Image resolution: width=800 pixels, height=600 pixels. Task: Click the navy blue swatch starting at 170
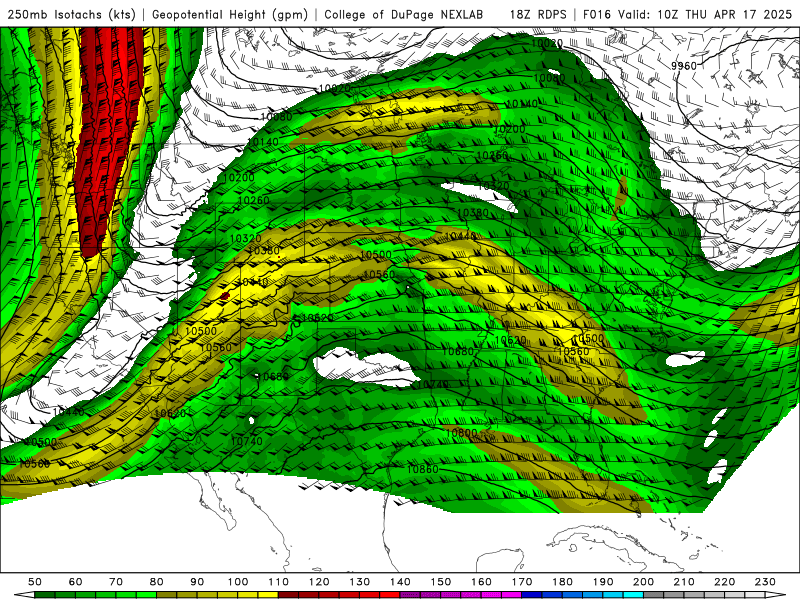pyautogui.click(x=532, y=595)
